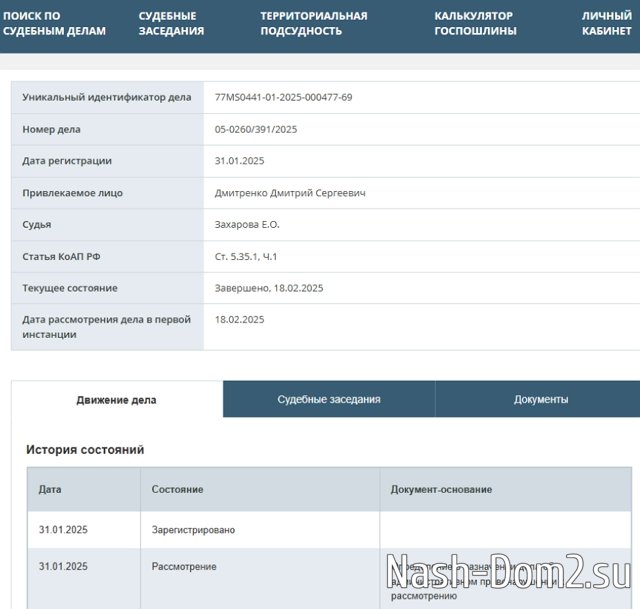Viewport: 640px width, 609px height.
Task: Click the article value Ст. 5.35.1, Ч.1
Action: click(246, 257)
